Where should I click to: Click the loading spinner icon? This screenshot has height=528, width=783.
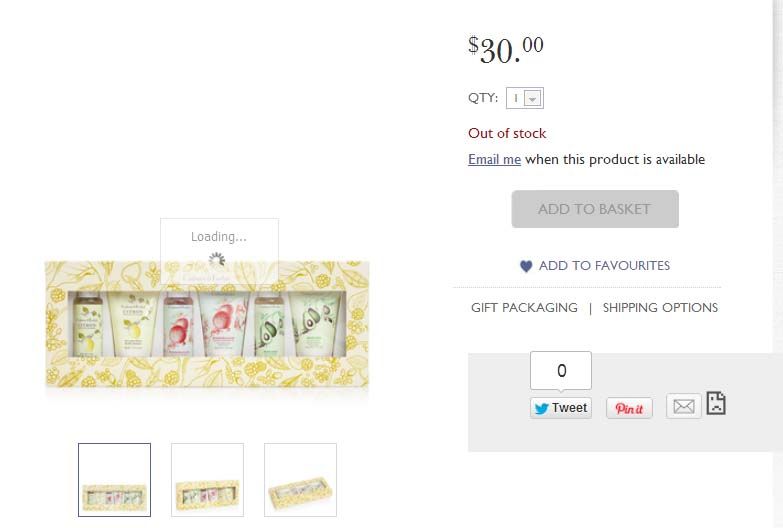(x=218, y=261)
